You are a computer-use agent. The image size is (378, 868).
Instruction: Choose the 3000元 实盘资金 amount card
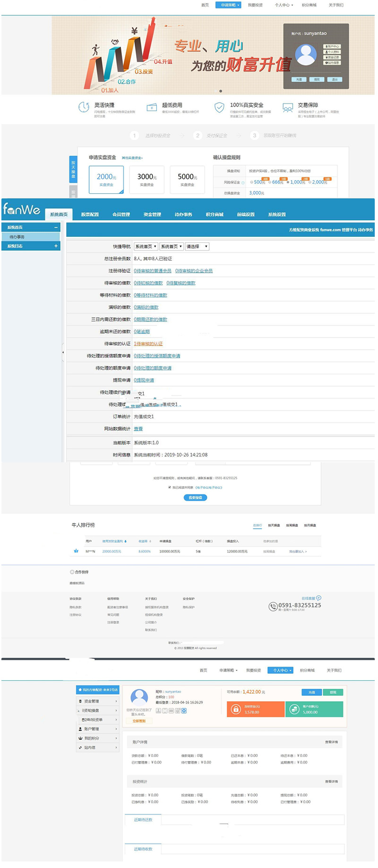pyautogui.click(x=146, y=179)
